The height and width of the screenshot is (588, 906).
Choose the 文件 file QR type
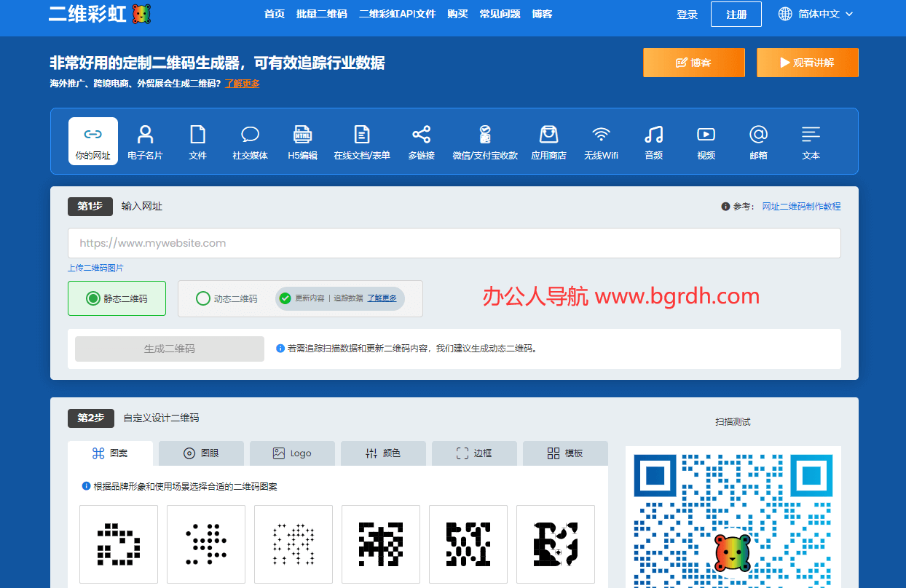coord(197,142)
